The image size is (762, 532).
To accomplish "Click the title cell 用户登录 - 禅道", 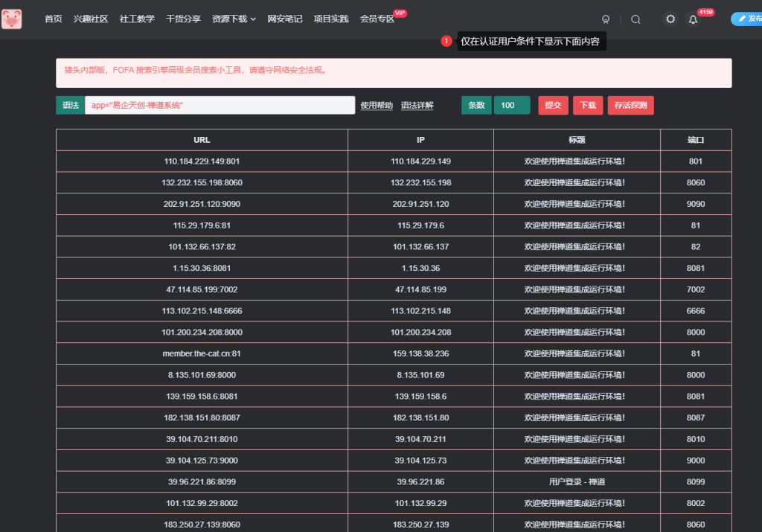I will coord(577,482).
